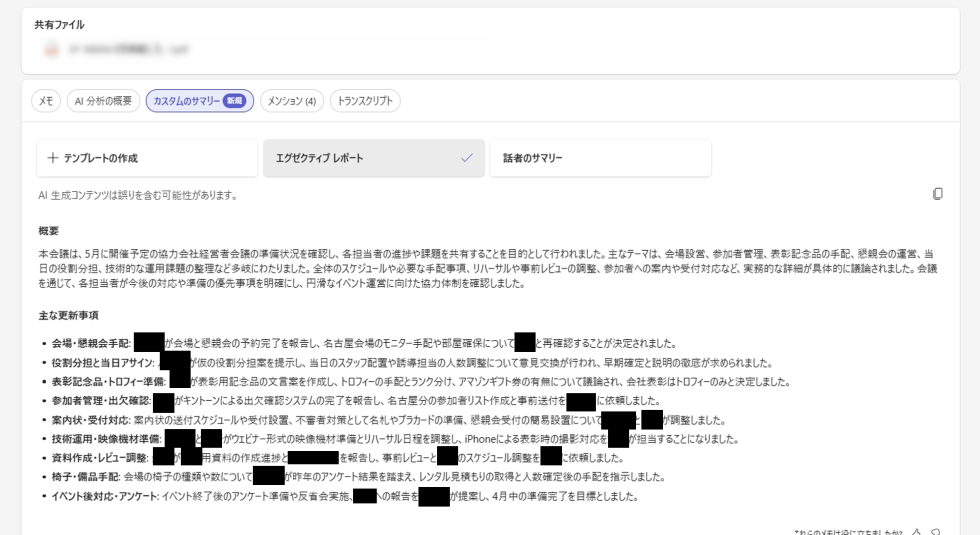
Task: Click the blurred shared file's type icon
Action: tap(51, 50)
